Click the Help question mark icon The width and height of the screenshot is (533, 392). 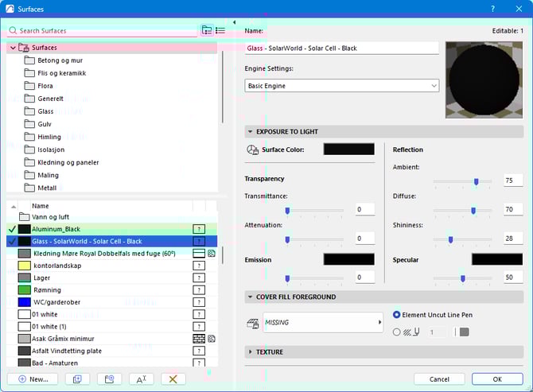(x=493, y=9)
